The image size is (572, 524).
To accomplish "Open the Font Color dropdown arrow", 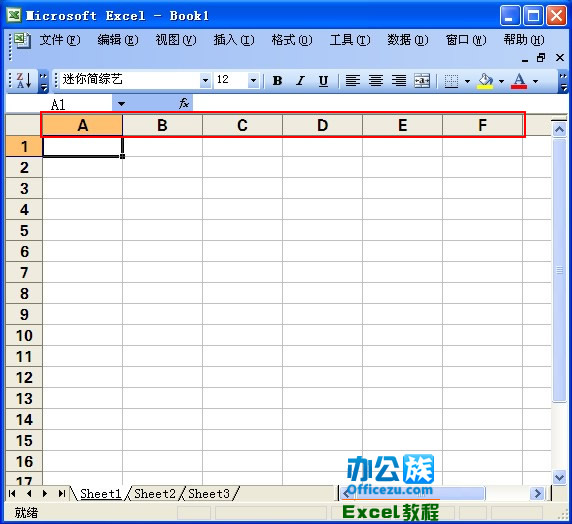I will [x=535, y=81].
